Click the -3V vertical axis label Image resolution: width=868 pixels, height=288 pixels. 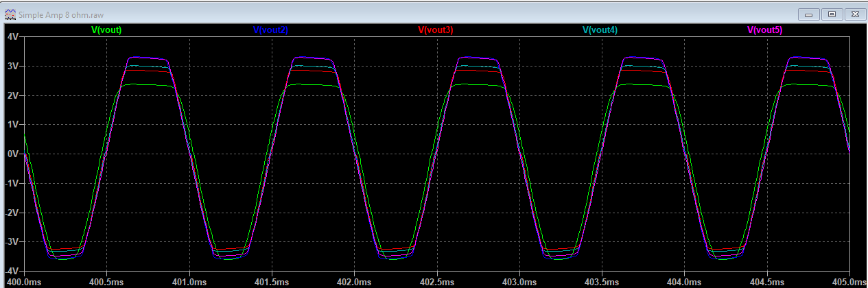12,243
